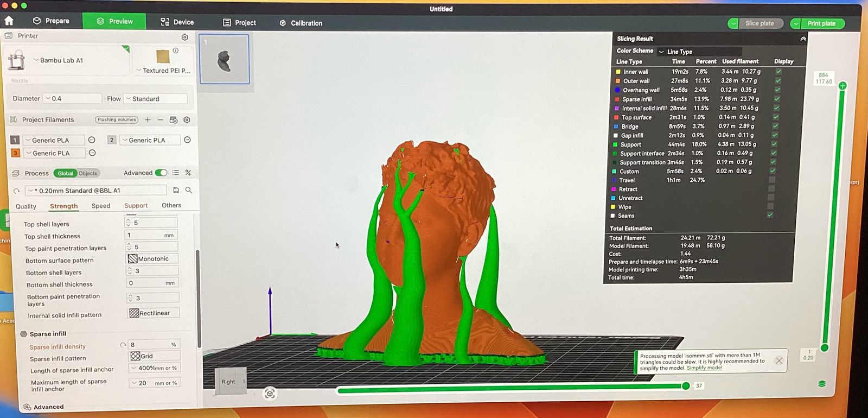Click vertical layer slider bottom handle
Viewport: 868px width, 418px height.
point(825,347)
